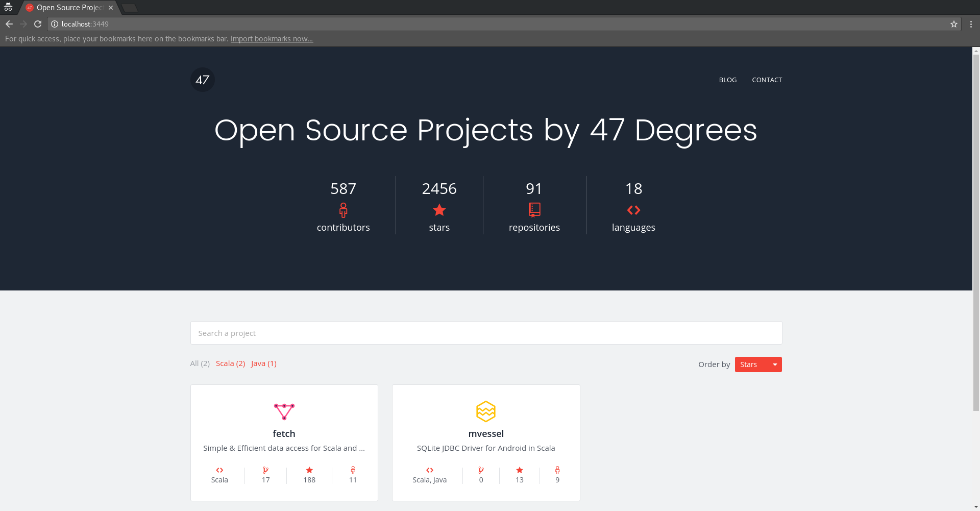This screenshot has height=511, width=980.
Task: Click the 91 repositories count
Action: click(534, 189)
